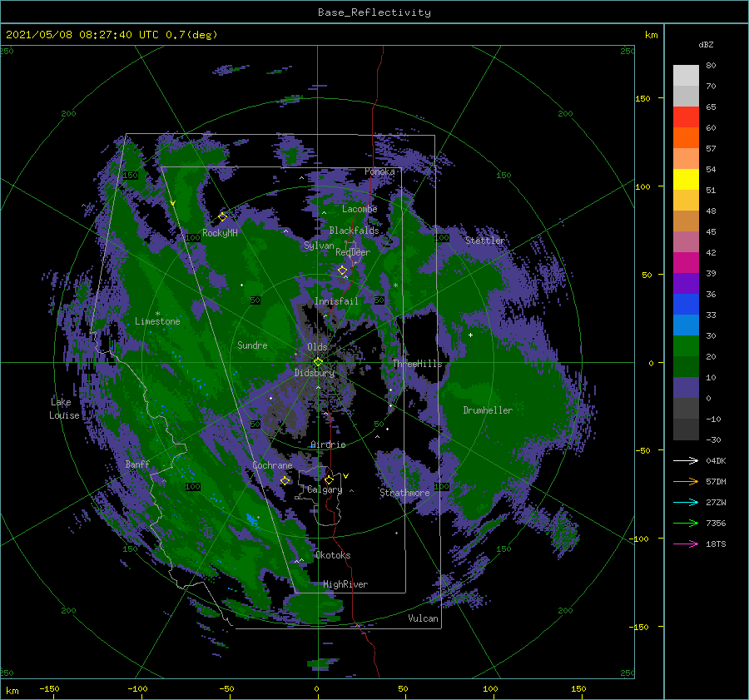Click the Strathmore city label
Viewport: 749px width, 700px height.
[x=404, y=493]
